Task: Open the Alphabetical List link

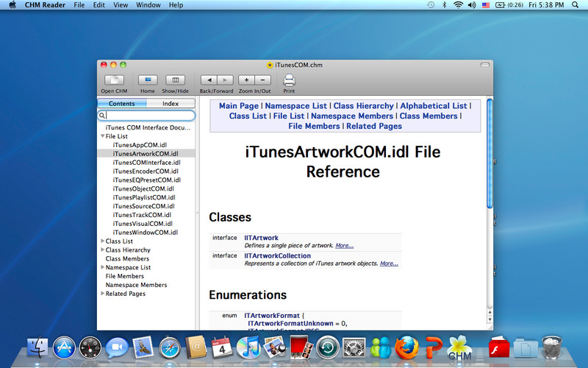Action: 434,106
